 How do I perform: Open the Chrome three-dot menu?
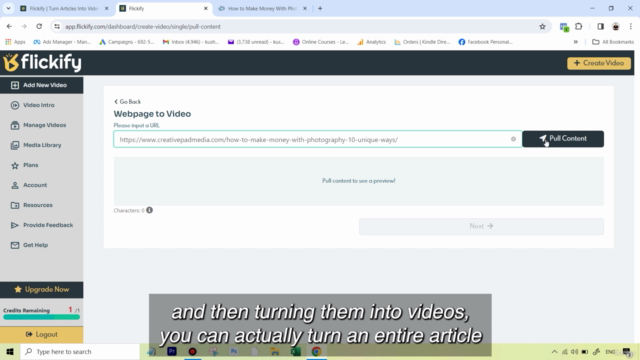click(x=631, y=27)
